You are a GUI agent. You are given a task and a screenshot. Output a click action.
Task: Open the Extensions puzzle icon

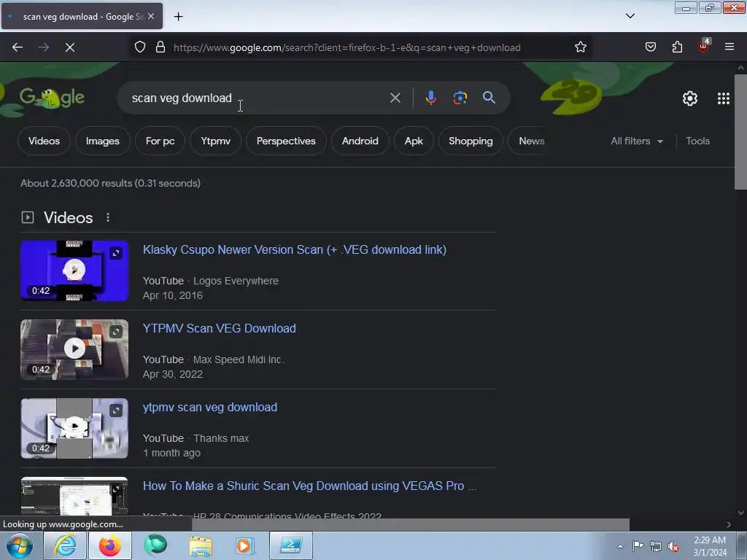[x=677, y=47]
